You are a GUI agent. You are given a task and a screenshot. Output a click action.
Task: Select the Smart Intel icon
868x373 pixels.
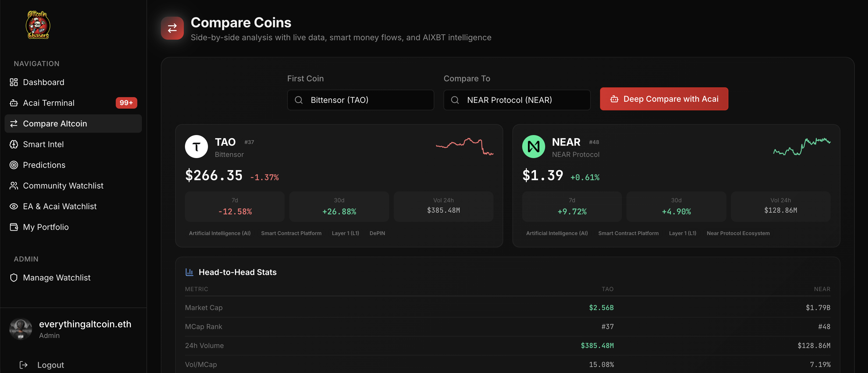click(14, 144)
